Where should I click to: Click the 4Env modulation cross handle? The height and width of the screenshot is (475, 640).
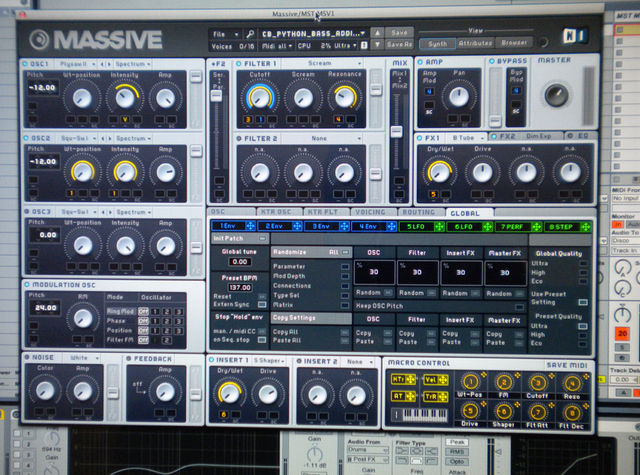pyautogui.click(x=391, y=226)
